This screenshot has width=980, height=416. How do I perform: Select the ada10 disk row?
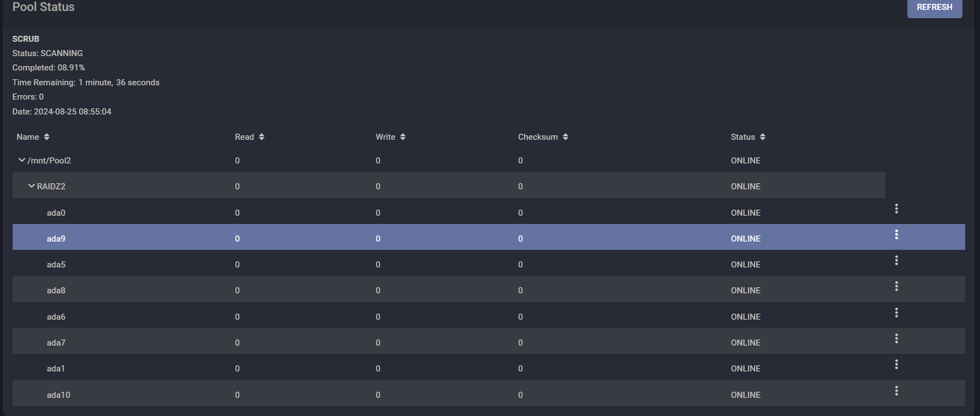[x=488, y=393]
